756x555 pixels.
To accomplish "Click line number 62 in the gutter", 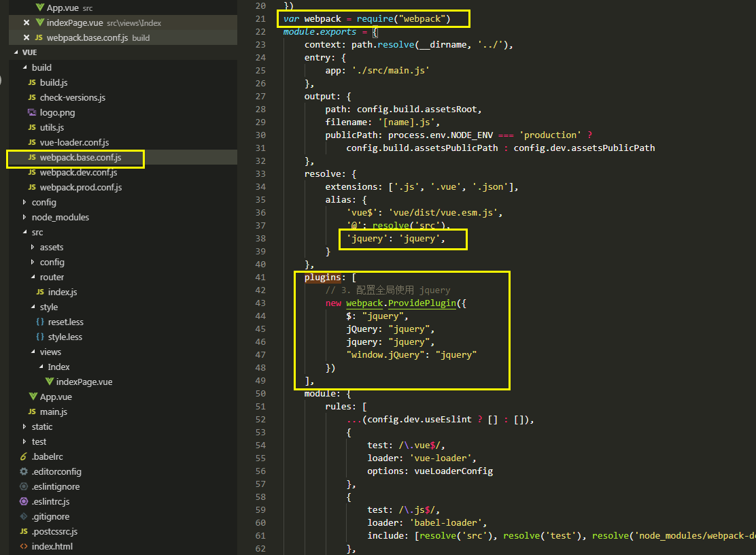I will coord(260,549).
